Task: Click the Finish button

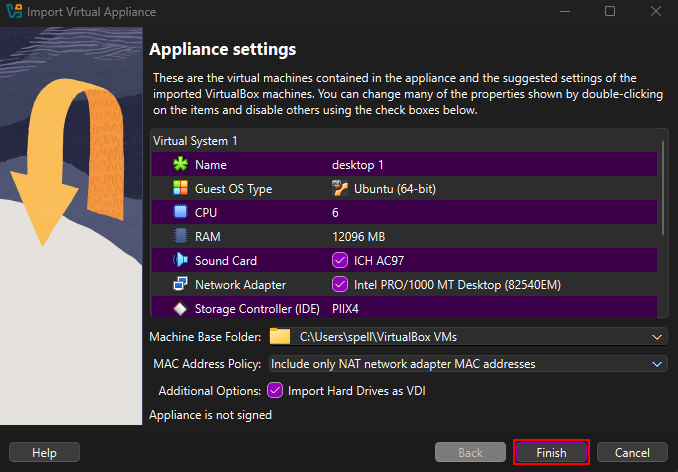Action: point(551,453)
